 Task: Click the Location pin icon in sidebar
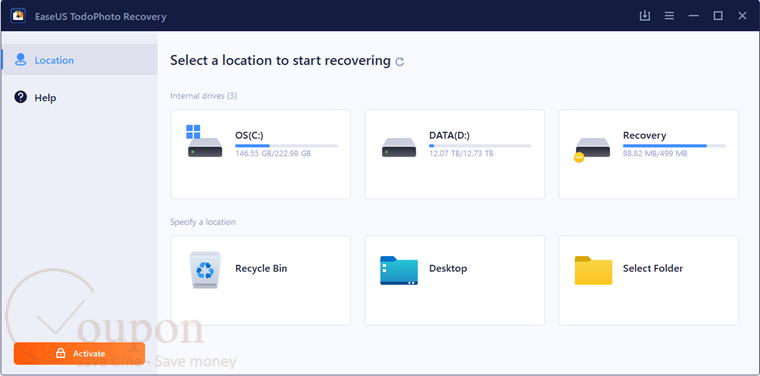click(x=20, y=60)
